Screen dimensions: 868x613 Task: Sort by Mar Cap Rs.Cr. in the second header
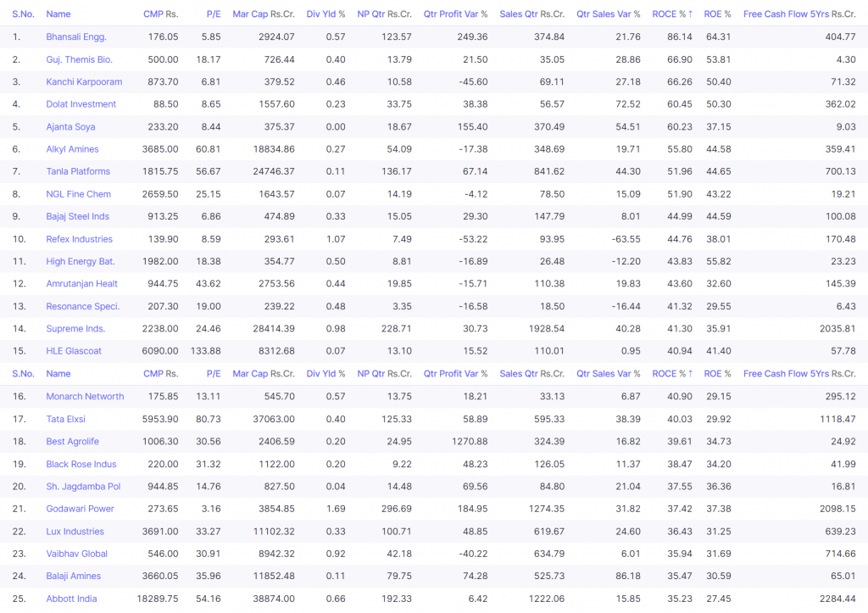264,374
